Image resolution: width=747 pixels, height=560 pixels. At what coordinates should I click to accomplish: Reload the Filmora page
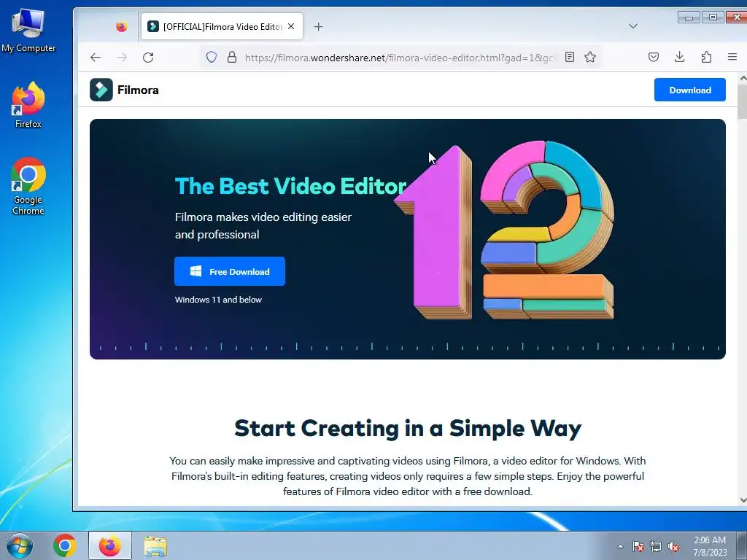tap(148, 58)
